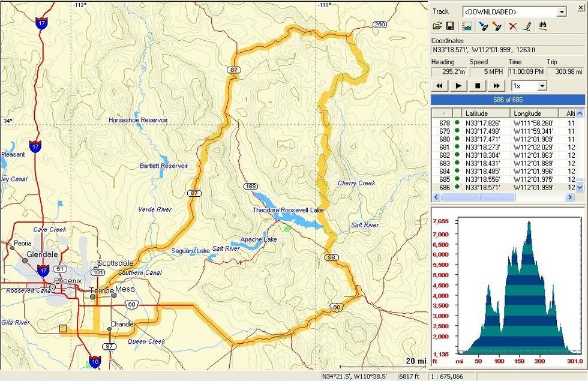Delete the track with red X icon
Viewport: 588px width, 381px height.
click(512, 26)
